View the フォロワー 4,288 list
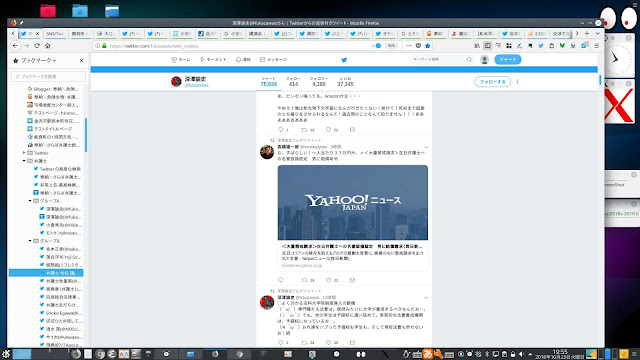This screenshot has width=640, height=360. click(319, 82)
